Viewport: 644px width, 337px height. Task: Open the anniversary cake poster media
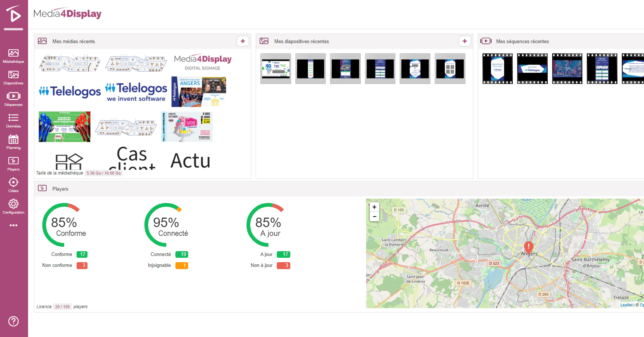(x=187, y=127)
